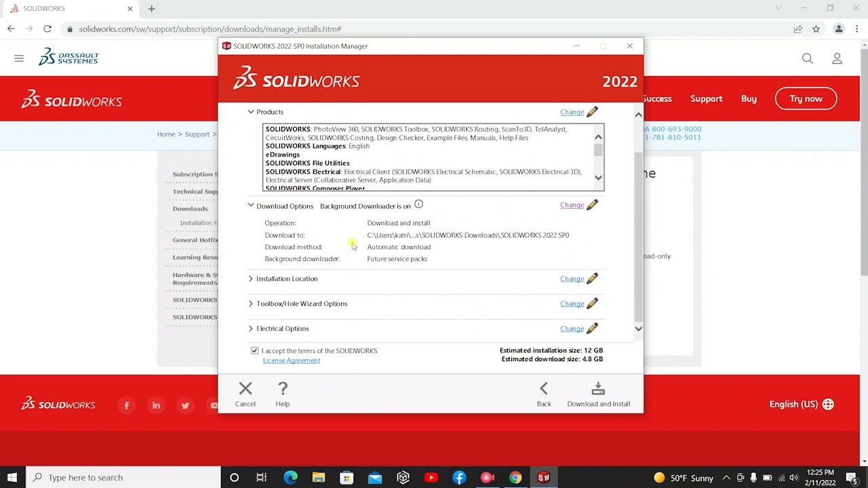Open File Explorer from taskbar
The image size is (868, 488).
318,477
